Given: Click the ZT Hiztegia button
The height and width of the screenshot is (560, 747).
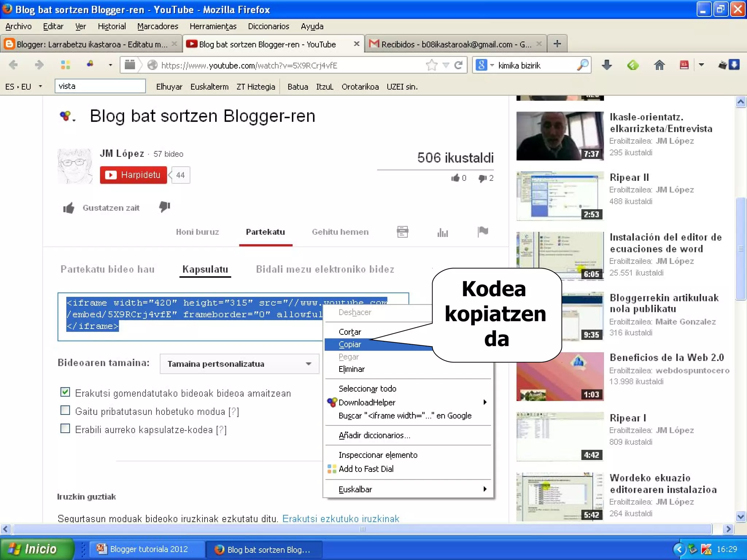Looking at the screenshot, I should pyautogui.click(x=256, y=87).
